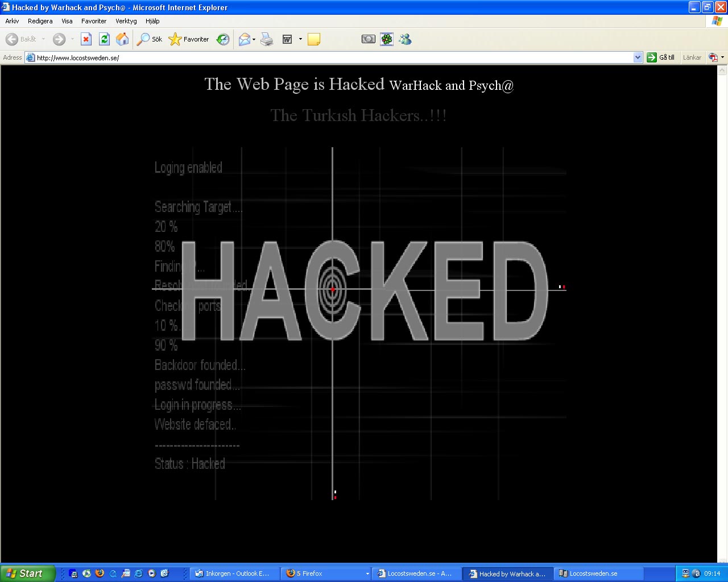Open the Verktyg menu

point(126,21)
